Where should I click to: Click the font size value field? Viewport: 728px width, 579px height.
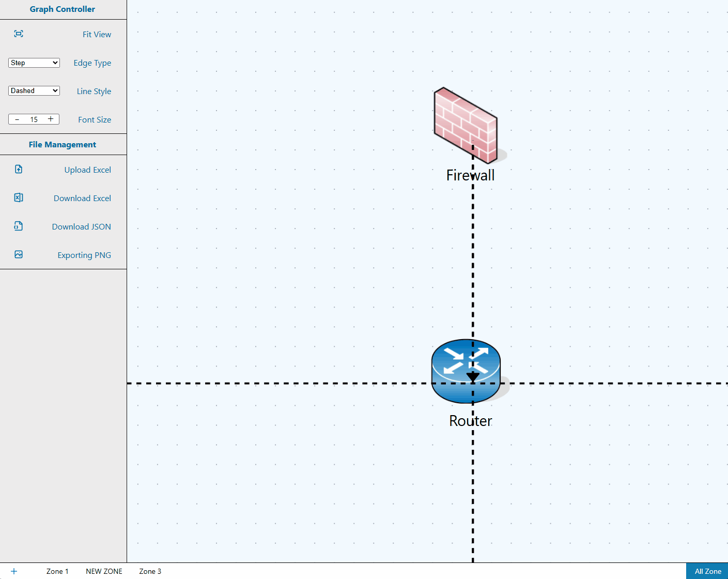34,119
